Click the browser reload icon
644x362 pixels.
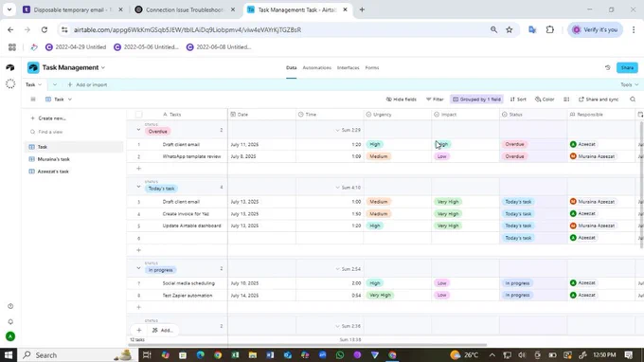point(45,29)
